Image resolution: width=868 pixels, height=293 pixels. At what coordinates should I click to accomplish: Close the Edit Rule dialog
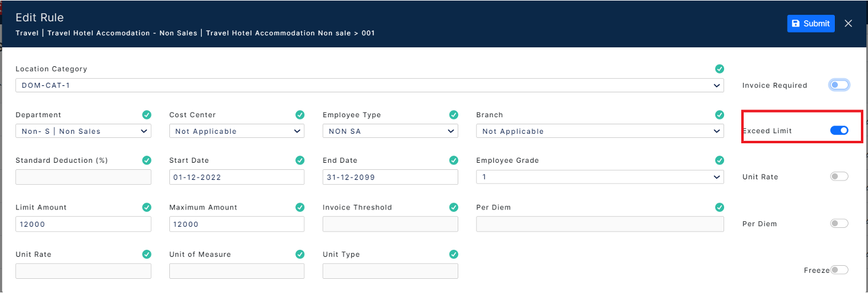coord(848,24)
